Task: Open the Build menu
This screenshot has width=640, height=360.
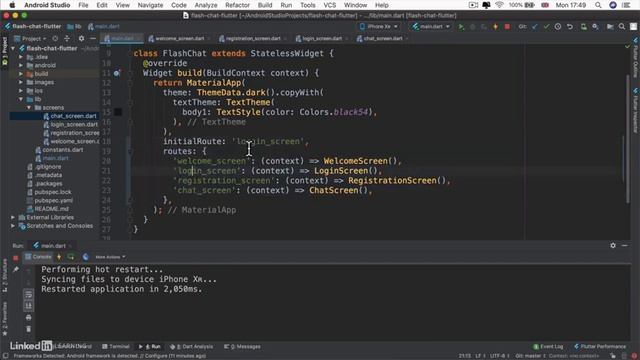Action: [265, 5]
